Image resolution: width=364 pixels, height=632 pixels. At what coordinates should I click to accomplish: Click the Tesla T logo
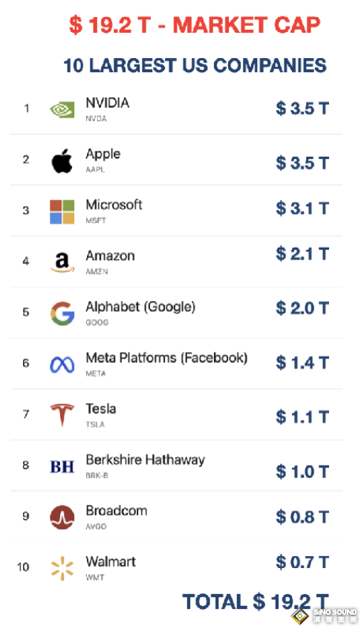pos(62,415)
